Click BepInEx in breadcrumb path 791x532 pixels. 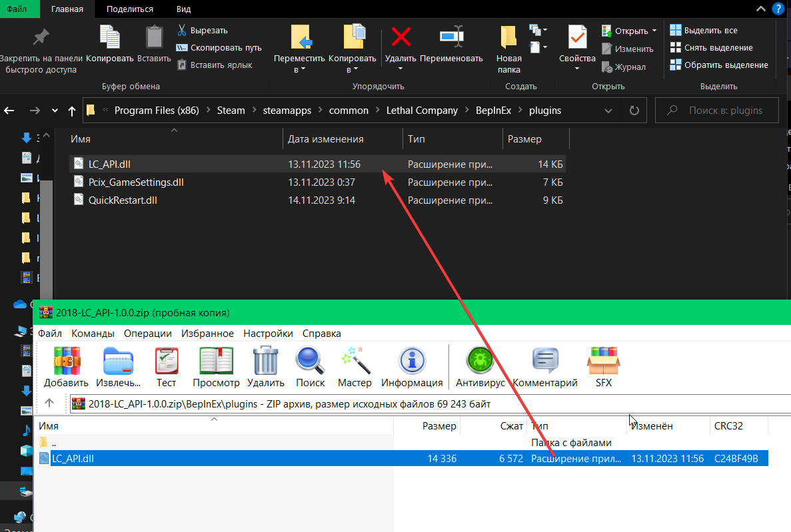point(493,111)
